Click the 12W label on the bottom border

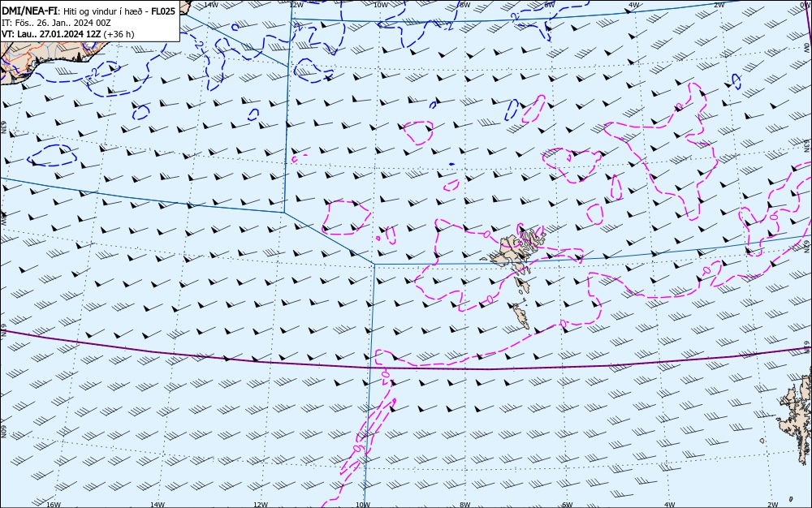pyautogui.click(x=261, y=505)
